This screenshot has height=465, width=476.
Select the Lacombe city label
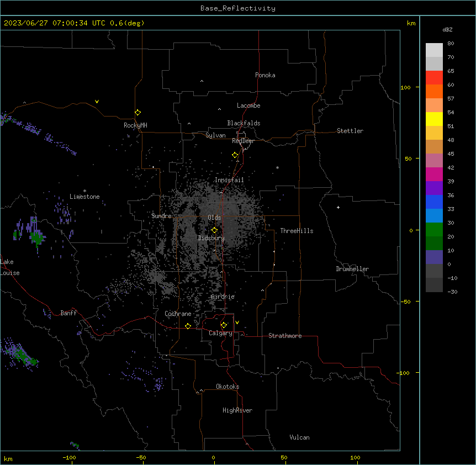[x=248, y=105]
